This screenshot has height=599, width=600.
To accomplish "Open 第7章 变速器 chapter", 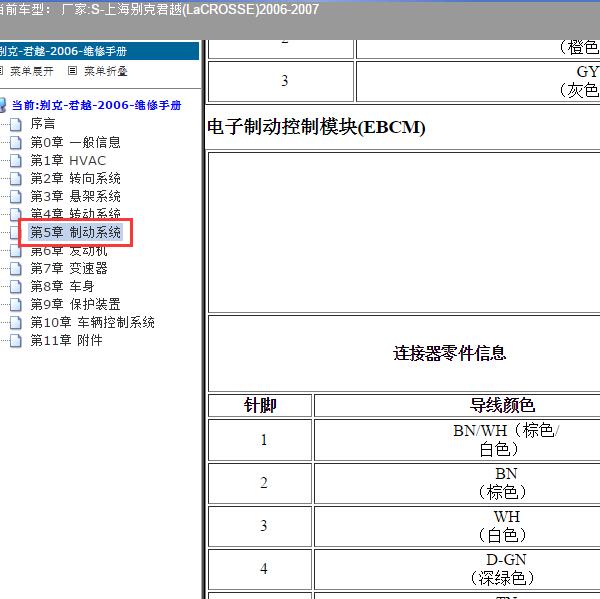I will (x=69, y=268).
